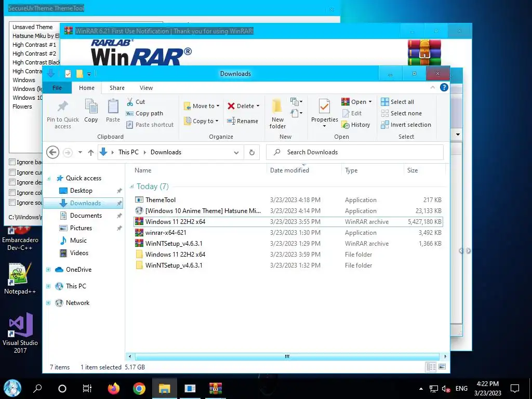The height and width of the screenshot is (399, 532).
Task: Open Visual Studio 2017 desktop shortcut
Action: [x=20, y=333]
